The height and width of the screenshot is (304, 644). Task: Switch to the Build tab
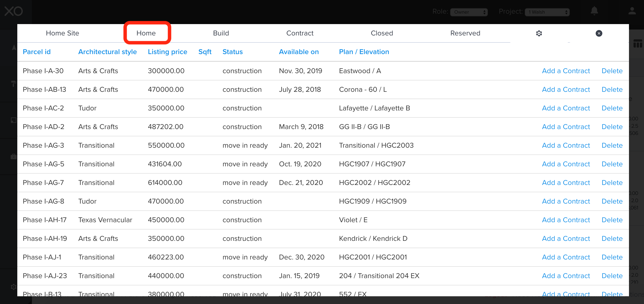(x=221, y=33)
